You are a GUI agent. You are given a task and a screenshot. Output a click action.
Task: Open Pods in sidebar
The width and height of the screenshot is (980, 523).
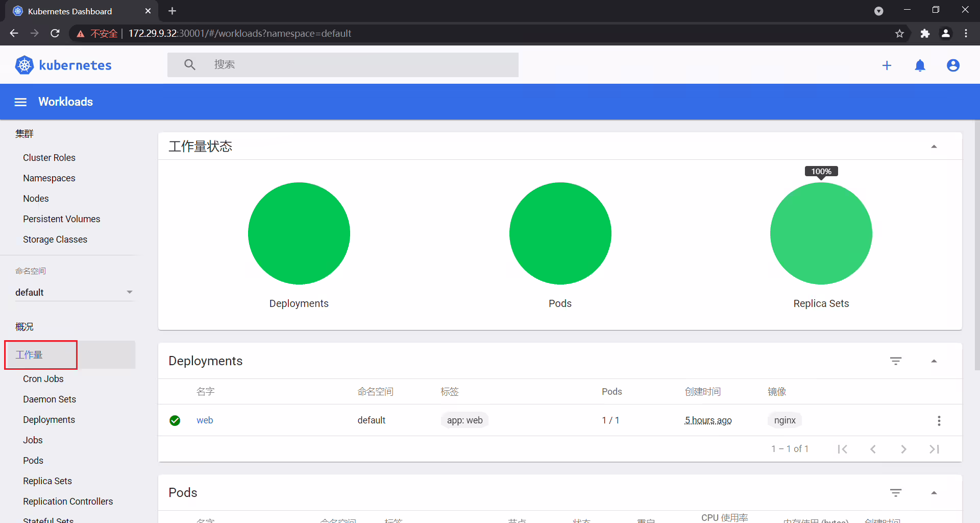pos(33,461)
